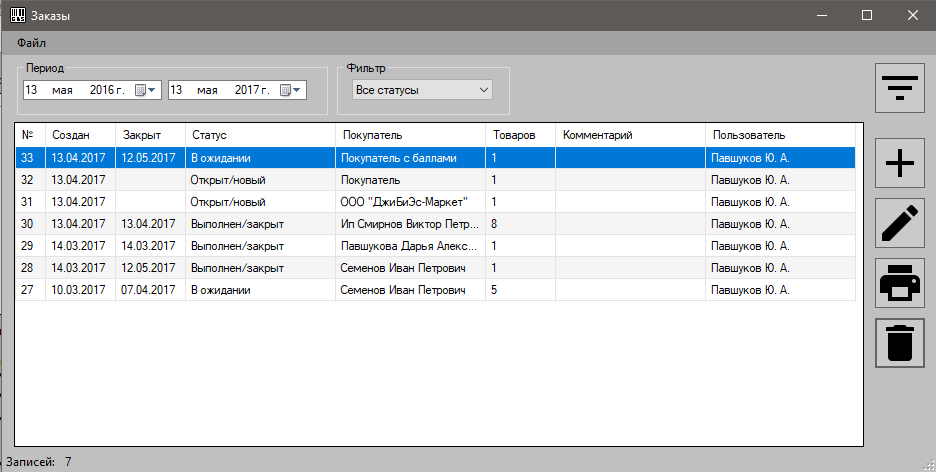This screenshot has width=936, height=472.
Task: Click Выполнен/закрыт status in order 30
Action: click(237, 224)
